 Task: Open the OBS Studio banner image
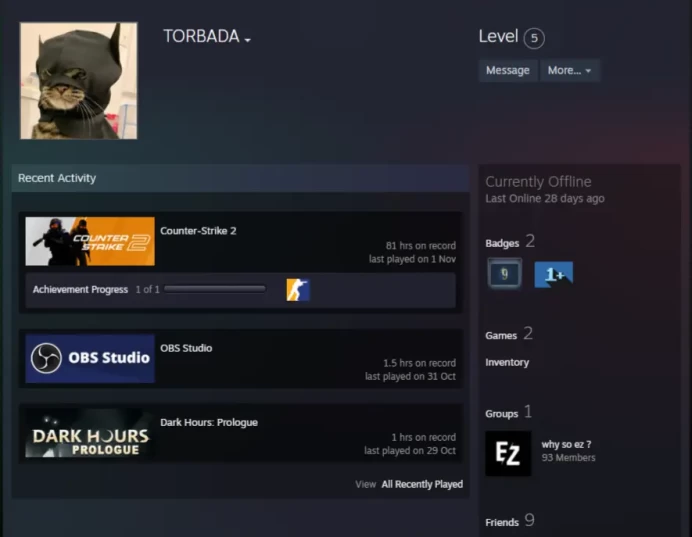(90, 358)
